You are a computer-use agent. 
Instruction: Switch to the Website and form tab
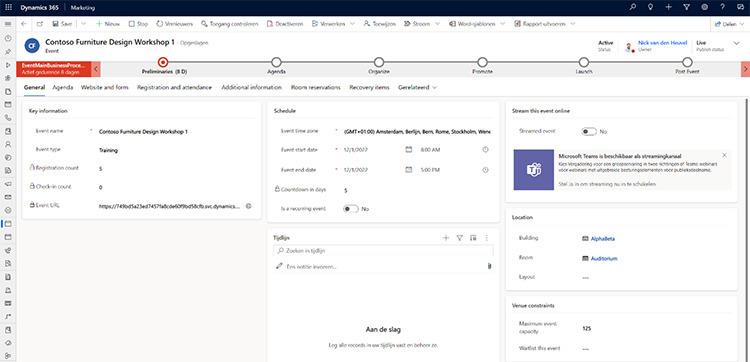[x=104, y=88]
